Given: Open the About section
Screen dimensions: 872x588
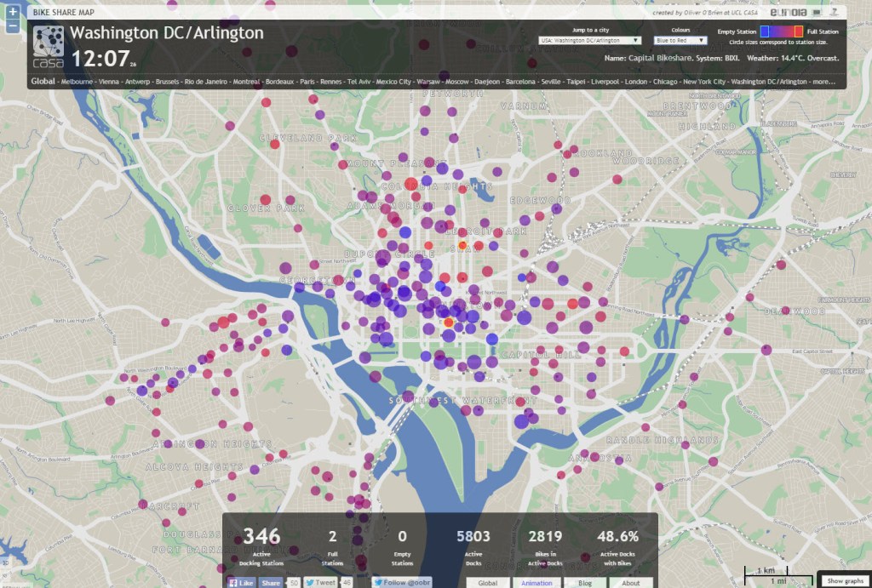Looking at the screenshot, I should click(x=632, y=583).
